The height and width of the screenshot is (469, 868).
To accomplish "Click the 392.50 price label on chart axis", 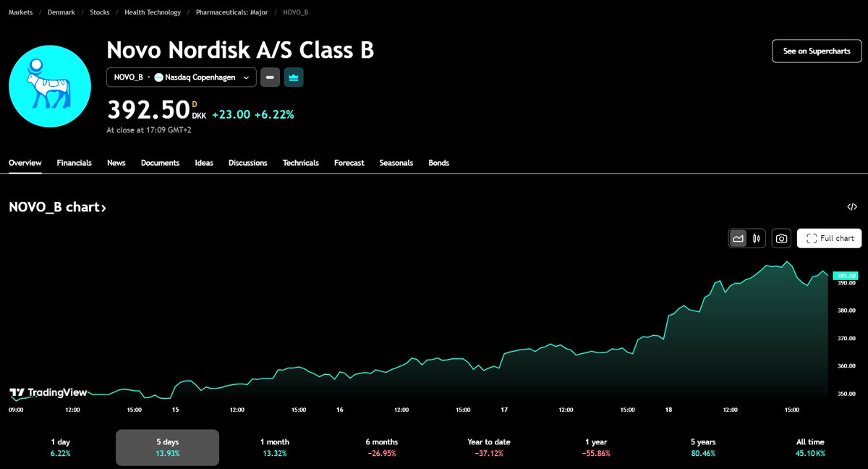I will pyautogui.click(x=845, y=276).
